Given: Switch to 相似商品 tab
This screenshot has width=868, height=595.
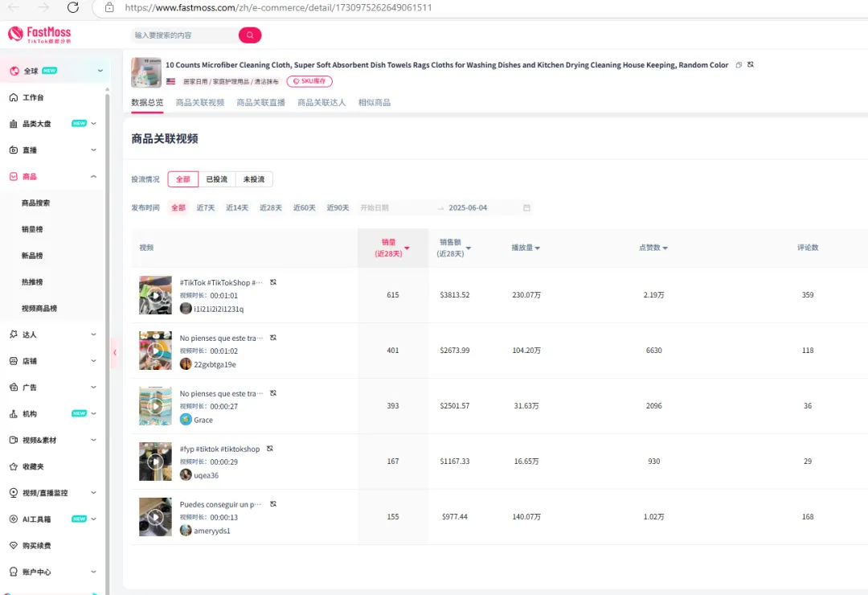Looking at the screenshot, I should [x=375, y=102].
